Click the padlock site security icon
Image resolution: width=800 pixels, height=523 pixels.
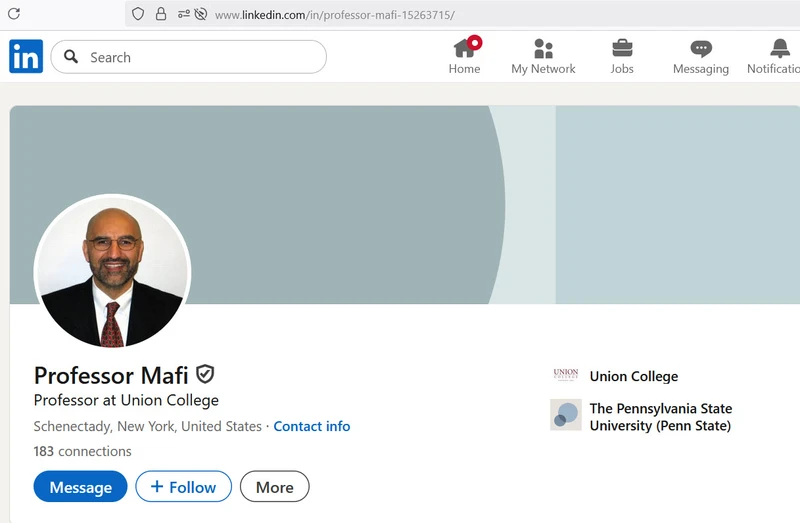(x=160, y=14)
